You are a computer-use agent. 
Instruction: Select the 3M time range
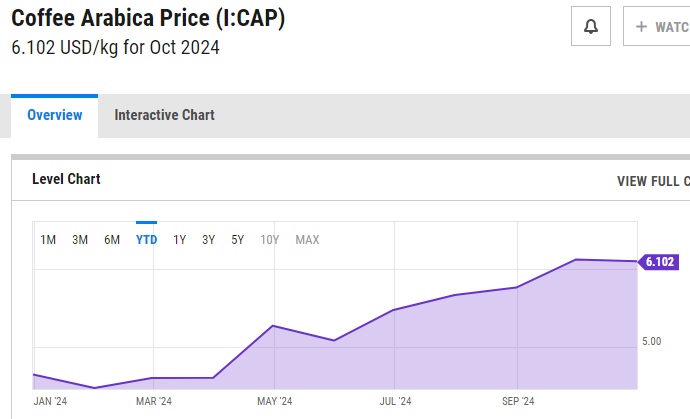pyautogui.click(x=80, y=240)
